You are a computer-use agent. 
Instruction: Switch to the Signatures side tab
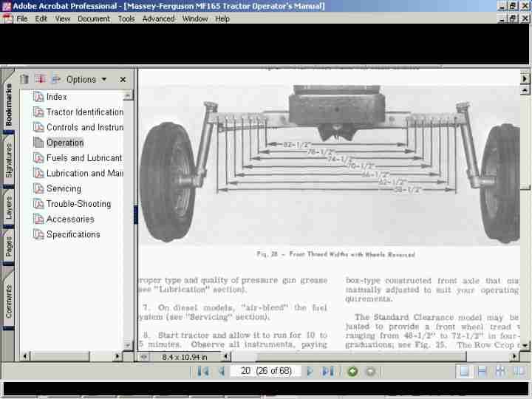(8, 160)
